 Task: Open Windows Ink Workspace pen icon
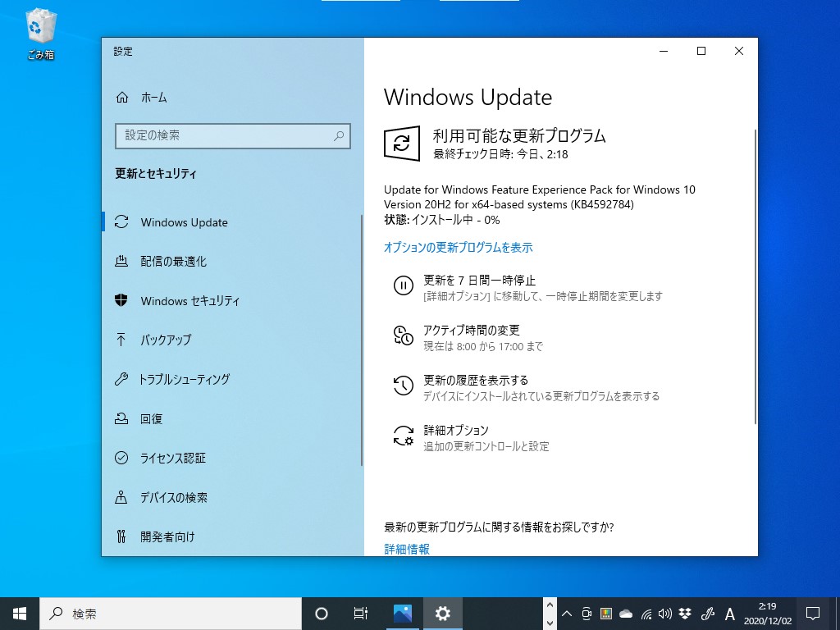click(708, 613)
